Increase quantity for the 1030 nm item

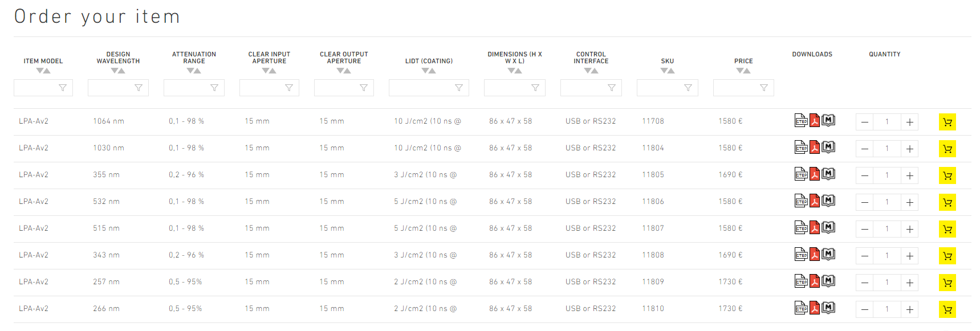coord(909,149)
